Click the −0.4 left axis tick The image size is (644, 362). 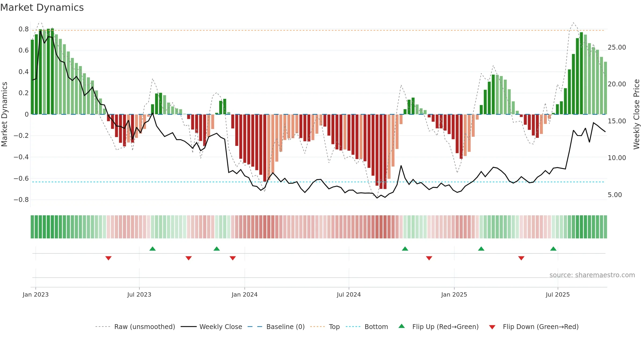(21, 157)
